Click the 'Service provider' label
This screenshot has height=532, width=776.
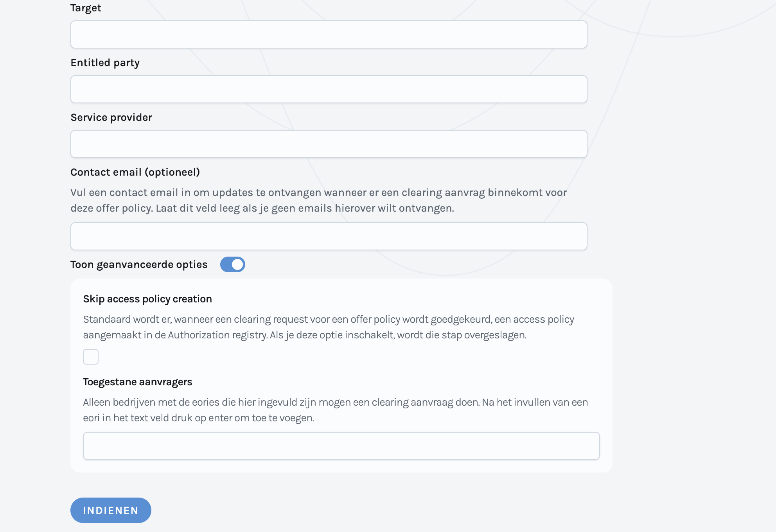click(111, 117)
